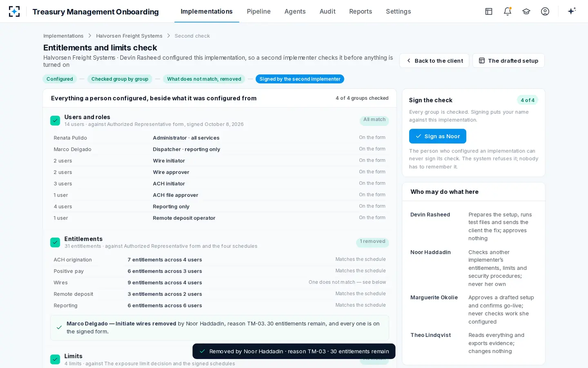Screen dimensions: 588x368
Task: Click the Positive pay entitlement row
Action: pyautogui.click(x=220, y=271)
